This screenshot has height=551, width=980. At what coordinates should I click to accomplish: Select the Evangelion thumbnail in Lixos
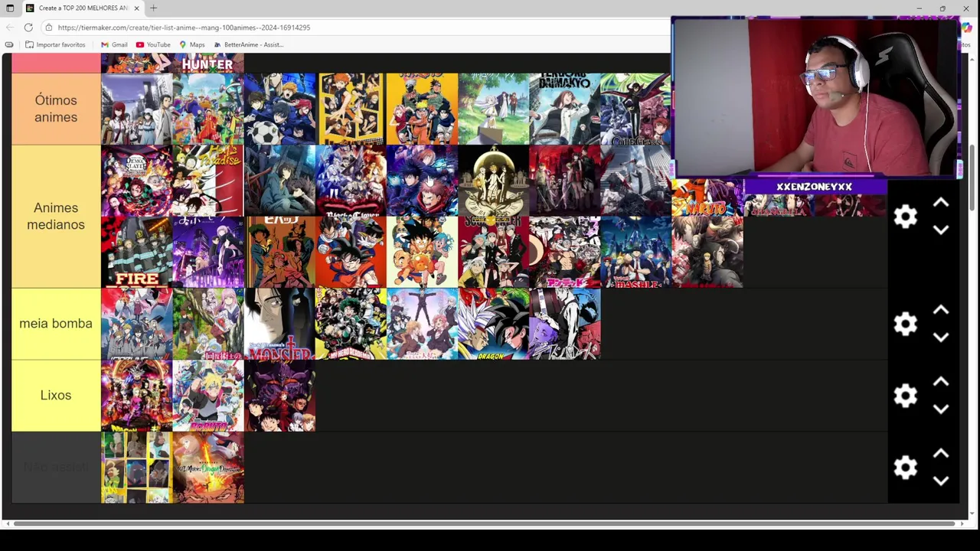[x=279, y=396]
